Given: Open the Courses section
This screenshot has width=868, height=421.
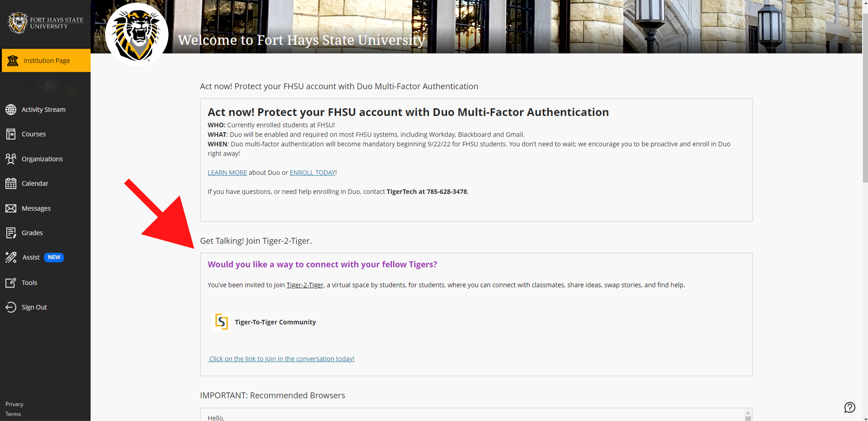Looking at the screenshot, I should click(34, 134).
